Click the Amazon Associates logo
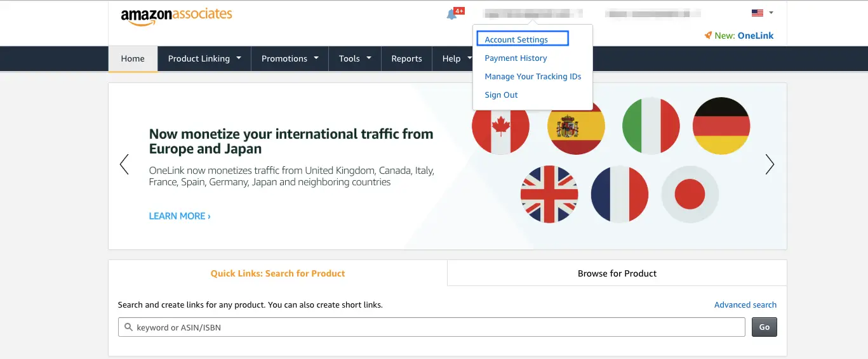 [177, 16]
